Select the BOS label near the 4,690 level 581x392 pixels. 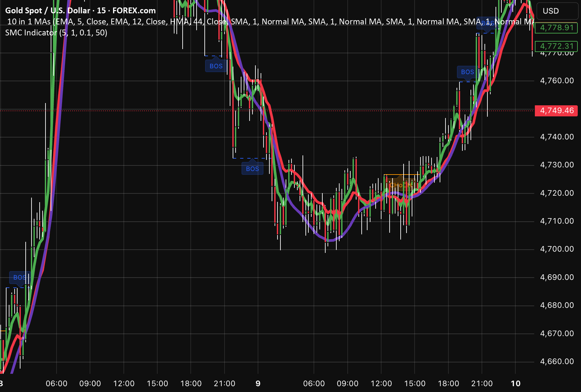(20, 277)
